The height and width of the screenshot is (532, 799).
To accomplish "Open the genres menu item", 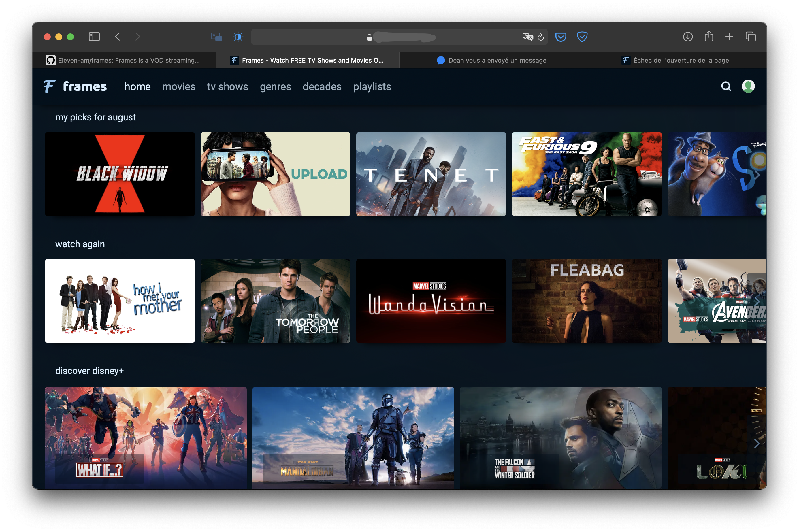I will 275,87.
